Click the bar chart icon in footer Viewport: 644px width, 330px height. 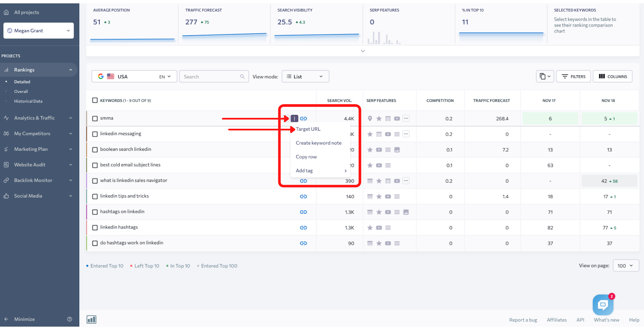click(x=91, y=320)
